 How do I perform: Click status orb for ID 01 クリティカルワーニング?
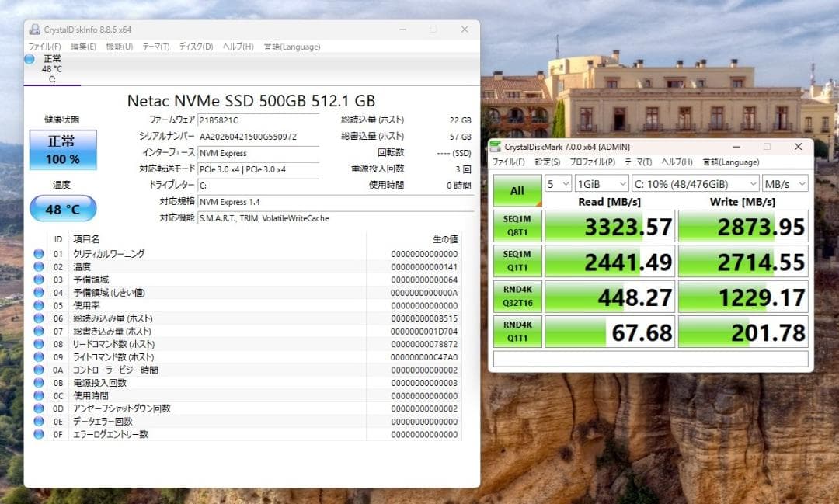39,254
